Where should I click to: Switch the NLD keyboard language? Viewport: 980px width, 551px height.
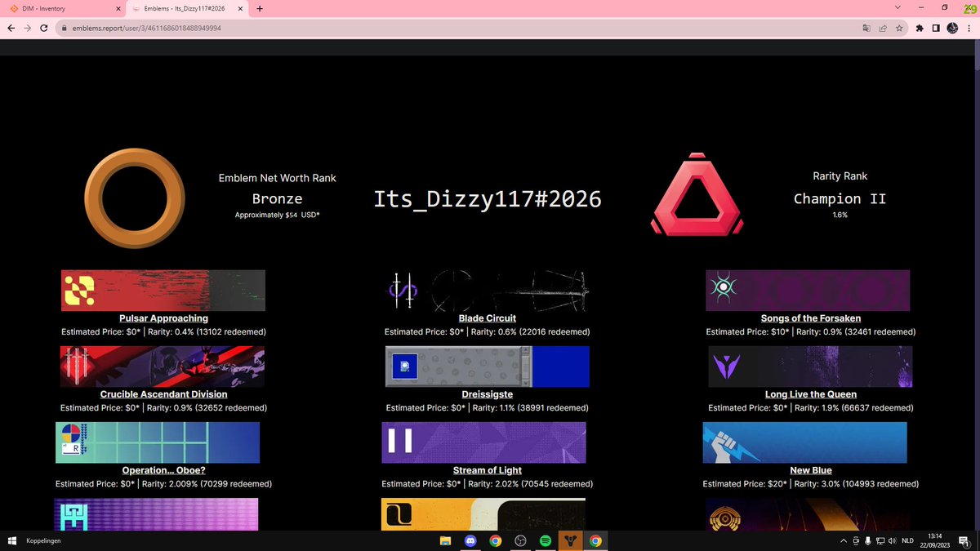(907, 540)
